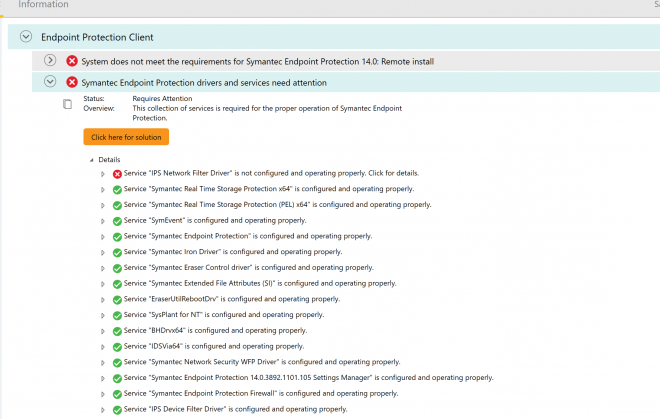Click the red error icon for drivers and services attention
This screenshot has height=419, width=660.
point(72,82)
